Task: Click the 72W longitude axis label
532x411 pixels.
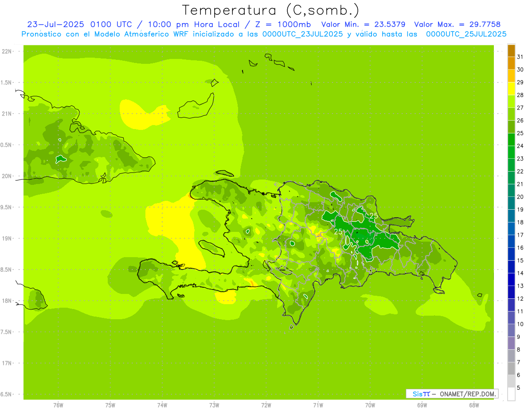Action: tap(266, 405)
